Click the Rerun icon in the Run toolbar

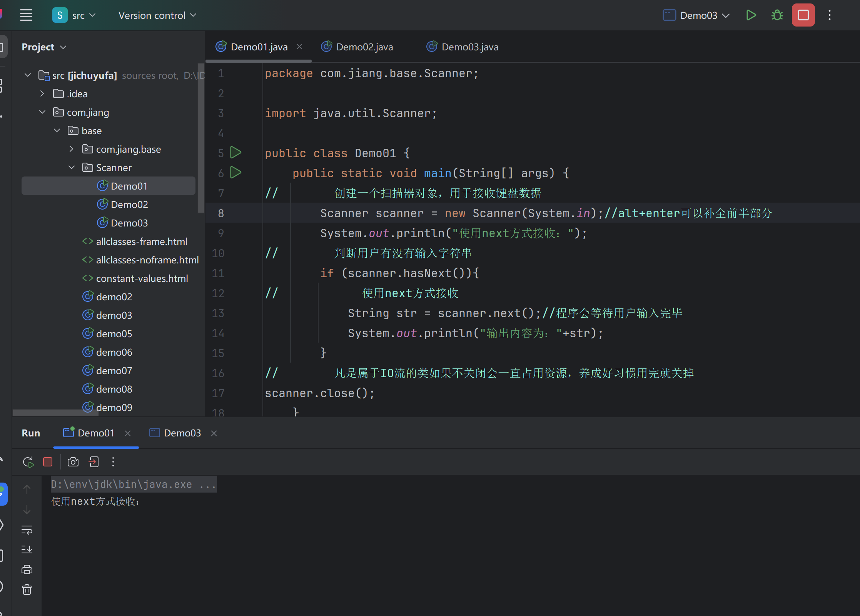28,462
